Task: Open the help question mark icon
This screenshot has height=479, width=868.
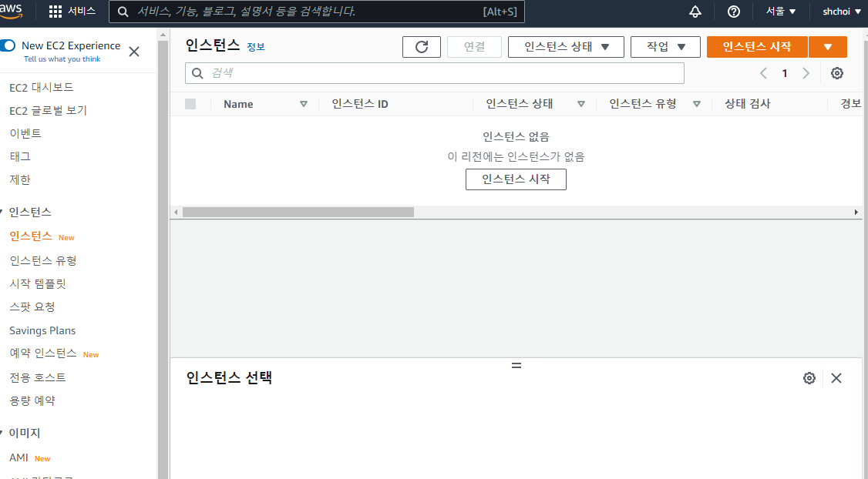Action: click(x=733, y=12)
